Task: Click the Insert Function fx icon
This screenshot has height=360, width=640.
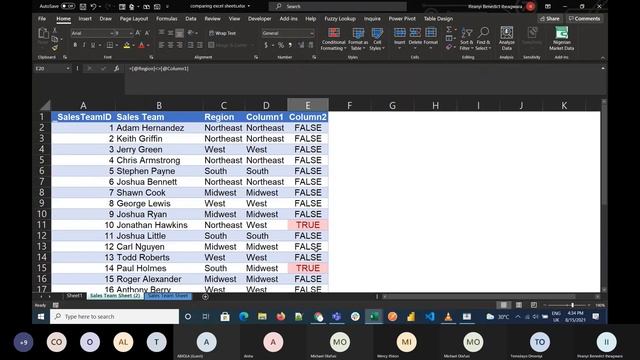Action: 116,69
